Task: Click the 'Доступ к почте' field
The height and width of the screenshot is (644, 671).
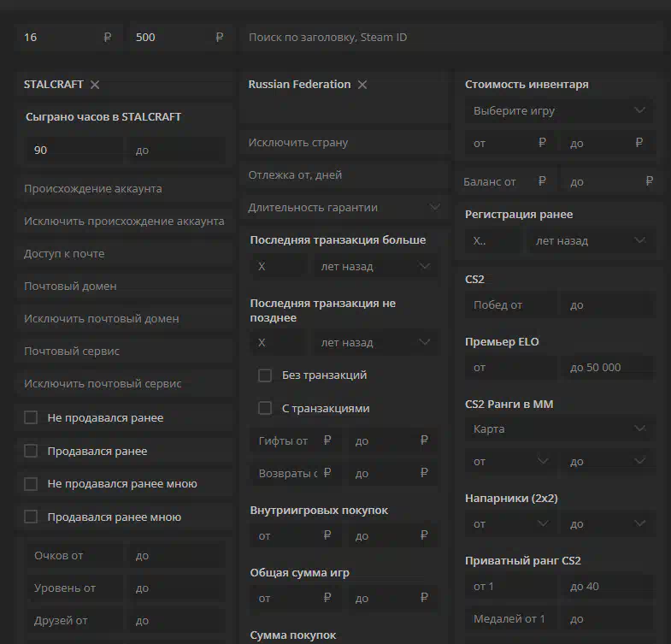Action: [124, 254]
